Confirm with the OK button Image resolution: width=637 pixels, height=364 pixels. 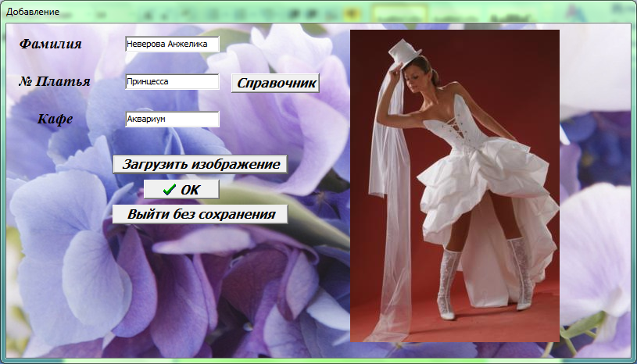pos(181,190)
